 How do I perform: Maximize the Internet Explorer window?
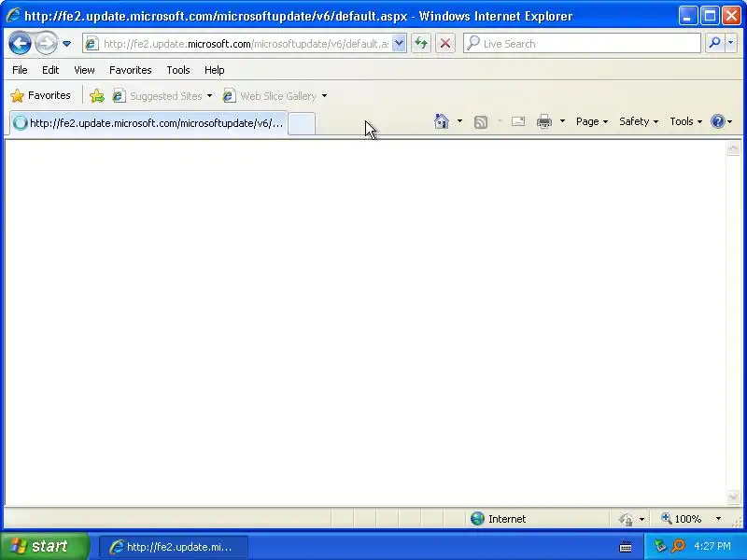click(710, 16)
